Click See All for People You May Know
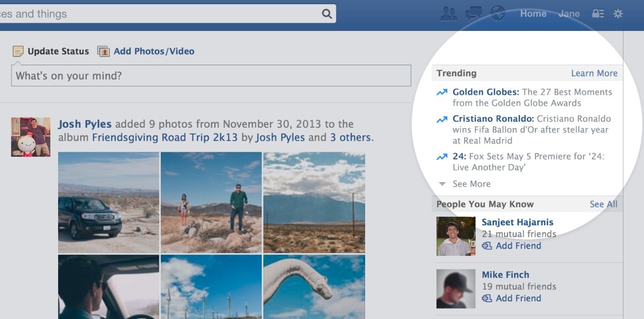This screenshot has height=319, width=644. 604,204
